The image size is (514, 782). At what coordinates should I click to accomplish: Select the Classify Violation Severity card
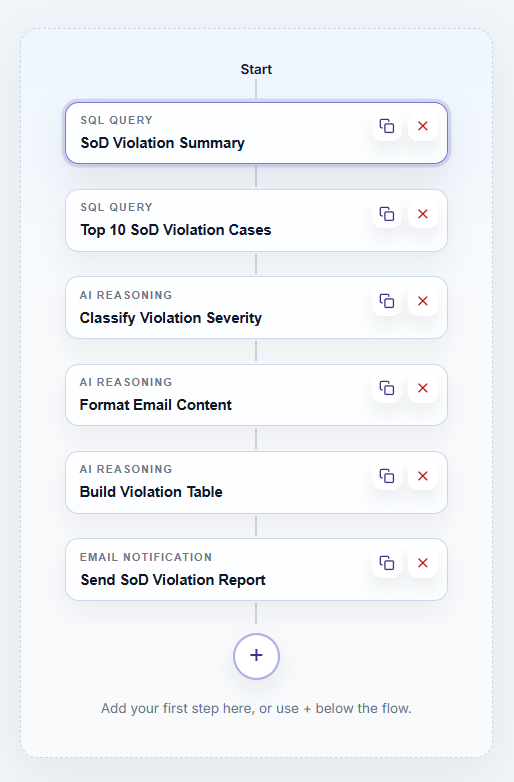pyautogui.click(x=256, y=308)
